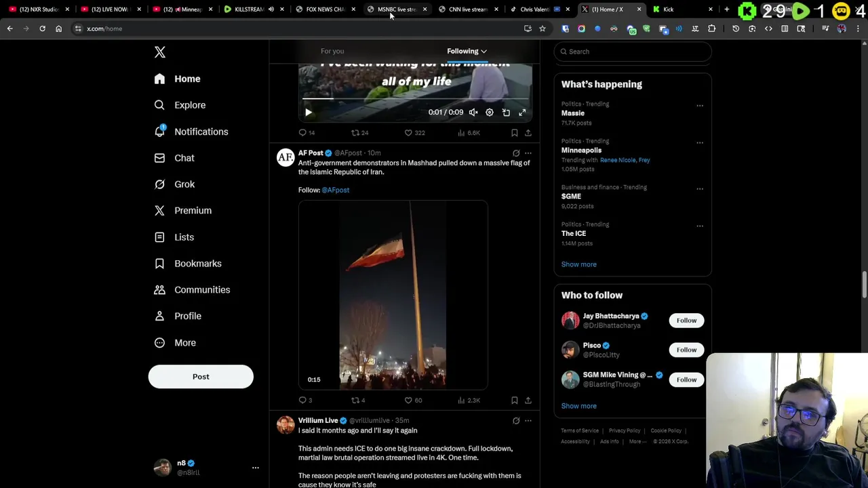Image resolution: width=868 pixels, height=488 pixels.
Task: Open Grok from the sidebar
Action: [175, 184]
